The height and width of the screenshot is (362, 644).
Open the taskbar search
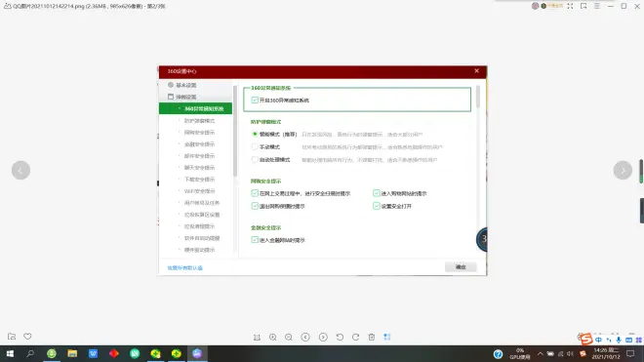30,353
